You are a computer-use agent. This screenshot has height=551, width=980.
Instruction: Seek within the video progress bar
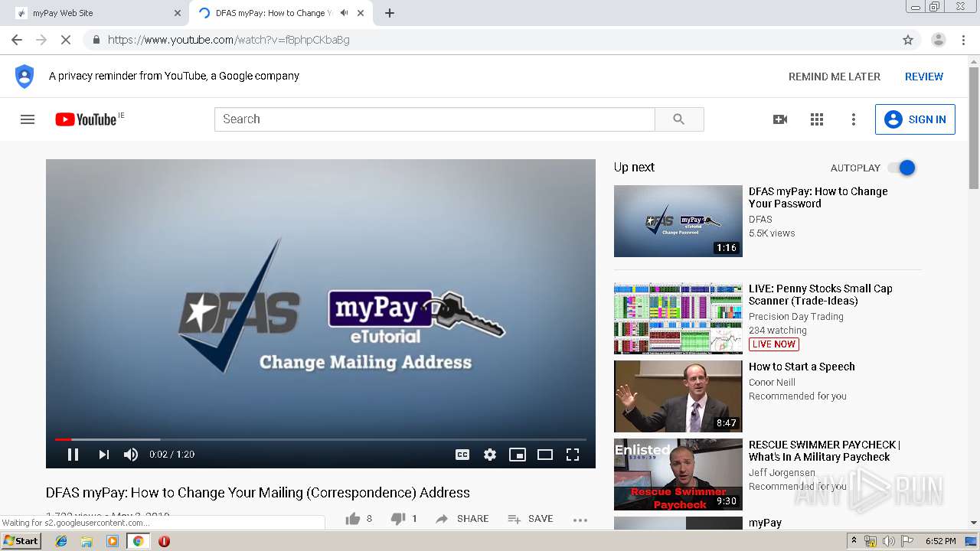click(321, 439)
